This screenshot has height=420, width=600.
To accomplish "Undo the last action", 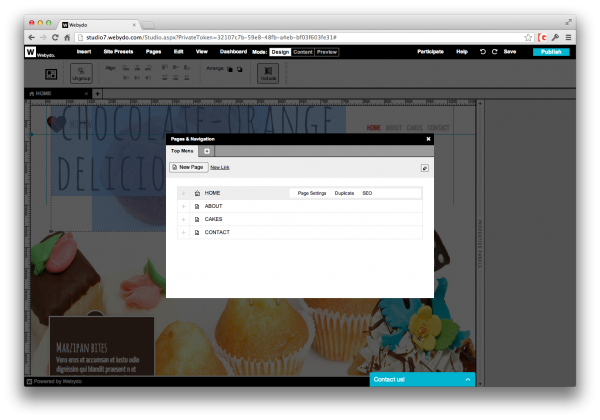I will coord(483,52).
